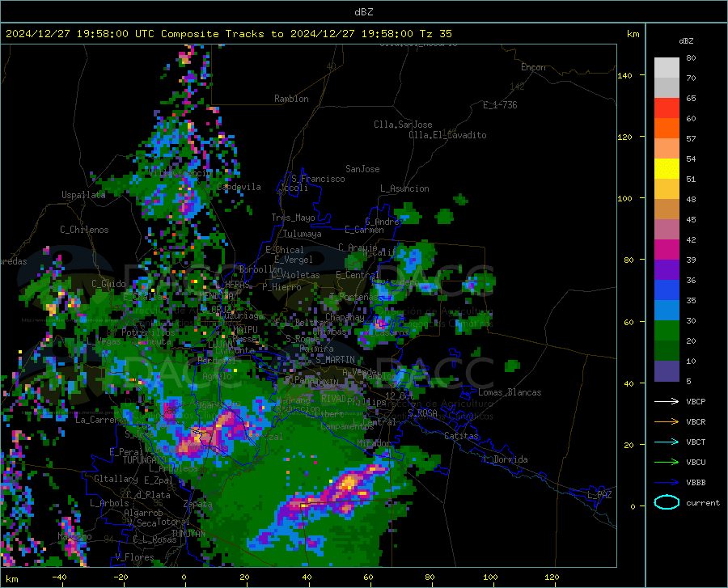Screen dimensions: 728x588
Task: Click the 'Gltallary' map label
Action: click(116, 479)
